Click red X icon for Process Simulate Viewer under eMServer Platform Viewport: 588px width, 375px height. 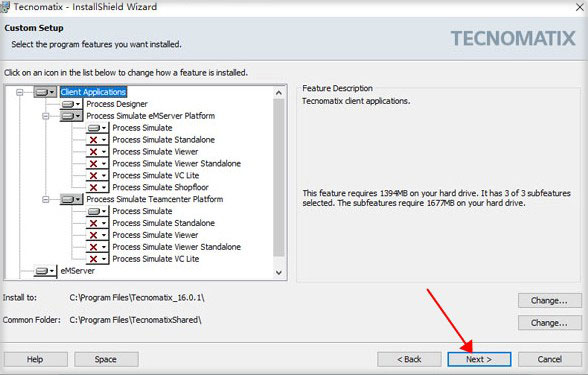[x=97, y=152]
